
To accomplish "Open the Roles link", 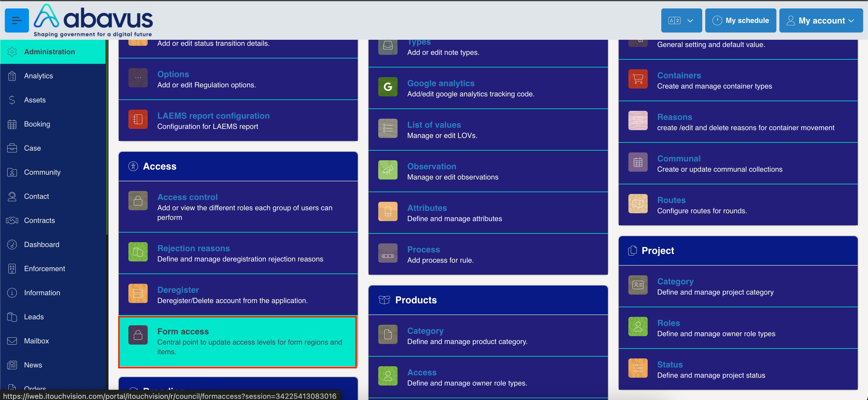I will click(x=668, y=323).
